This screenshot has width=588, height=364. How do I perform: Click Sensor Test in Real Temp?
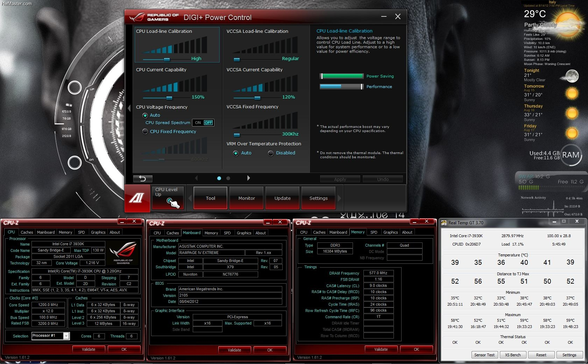coord(484,355)
